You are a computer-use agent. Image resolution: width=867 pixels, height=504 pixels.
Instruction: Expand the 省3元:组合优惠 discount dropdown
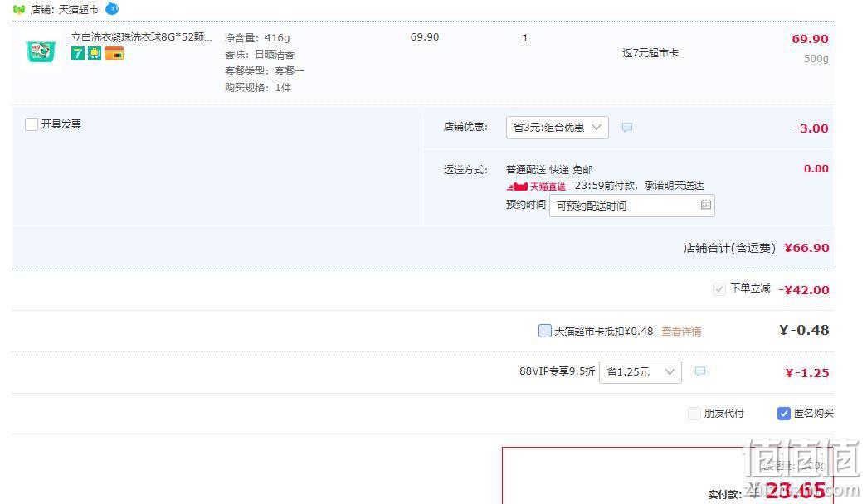coord(557,128)
